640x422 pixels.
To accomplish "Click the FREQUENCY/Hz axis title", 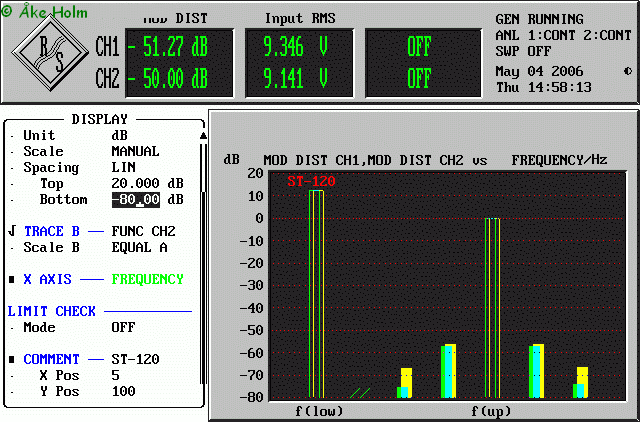I will (559, 160).
